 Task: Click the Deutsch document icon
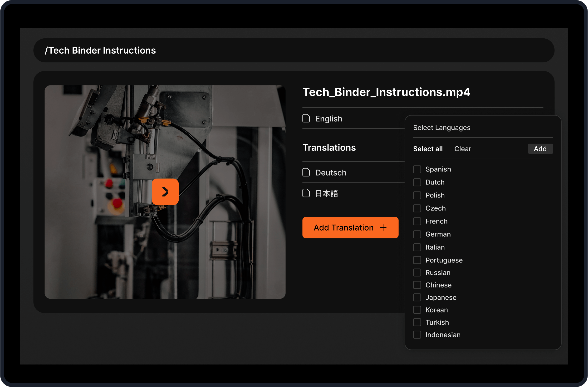pos(306,172)
